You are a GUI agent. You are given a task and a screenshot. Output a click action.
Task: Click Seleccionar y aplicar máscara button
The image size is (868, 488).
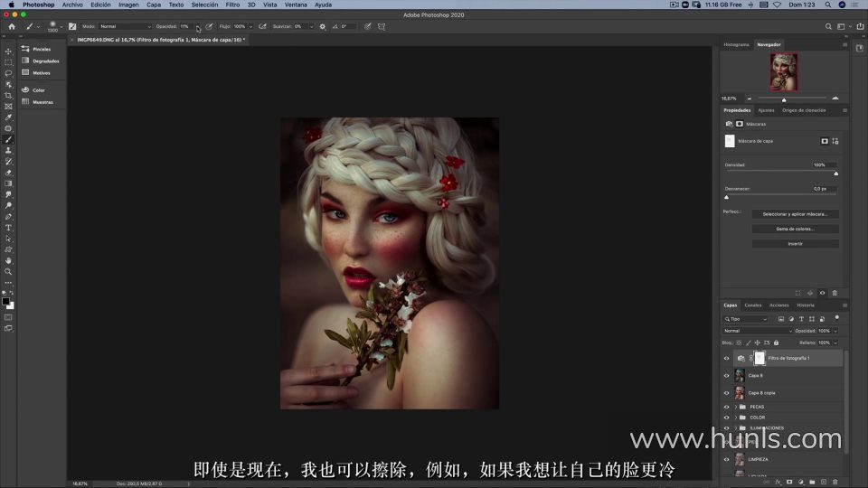[795, 214]
